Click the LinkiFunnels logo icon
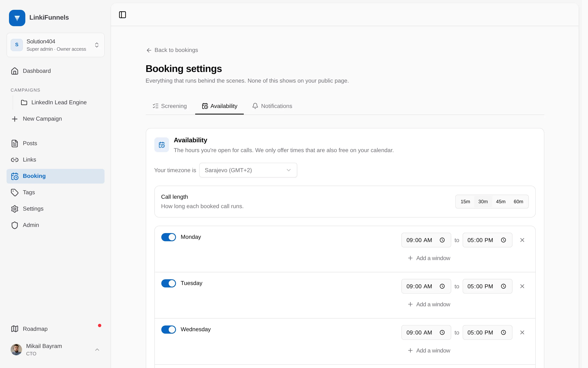The height and width of the screenshot is (368, 588). pos(17,18)
